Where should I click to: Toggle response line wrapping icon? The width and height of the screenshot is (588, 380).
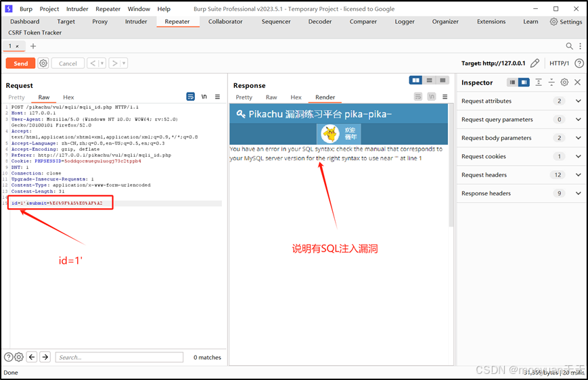point(418,97)
